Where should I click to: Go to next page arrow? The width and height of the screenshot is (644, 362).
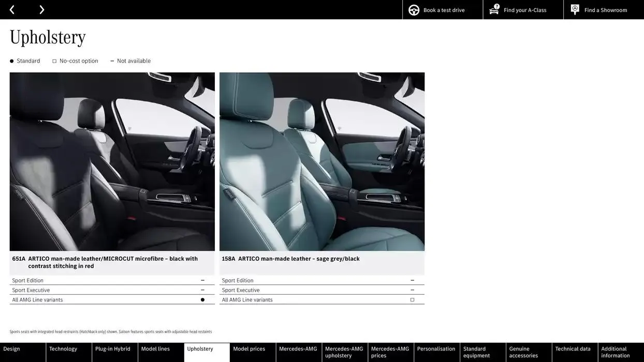tap(42, 10)
